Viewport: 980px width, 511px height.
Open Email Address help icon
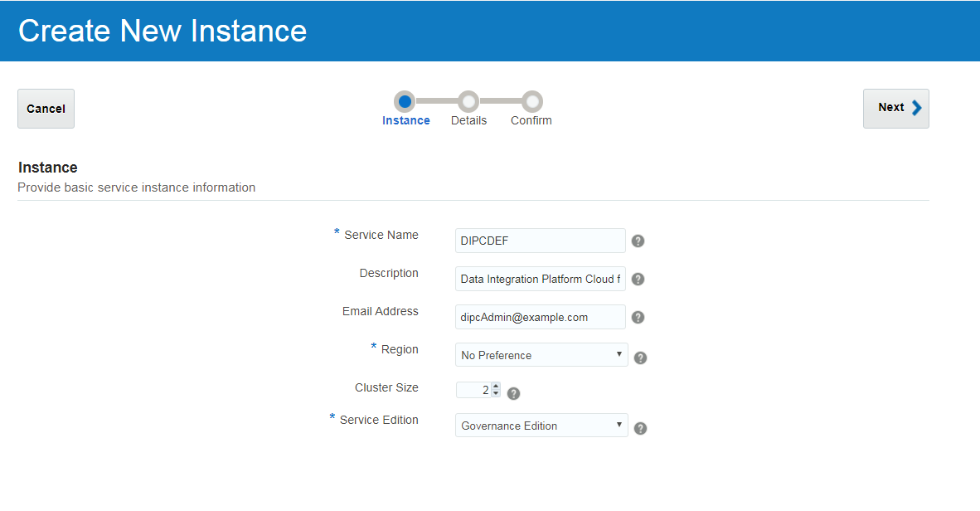pos(638,317)
